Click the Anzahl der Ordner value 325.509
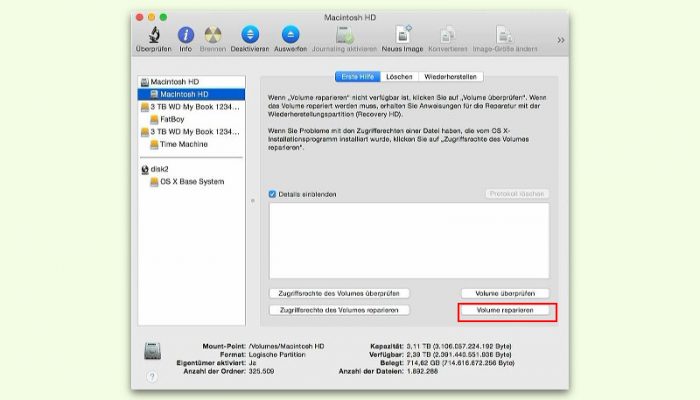The height and width of the screenshot is (400, 700). 262,371
